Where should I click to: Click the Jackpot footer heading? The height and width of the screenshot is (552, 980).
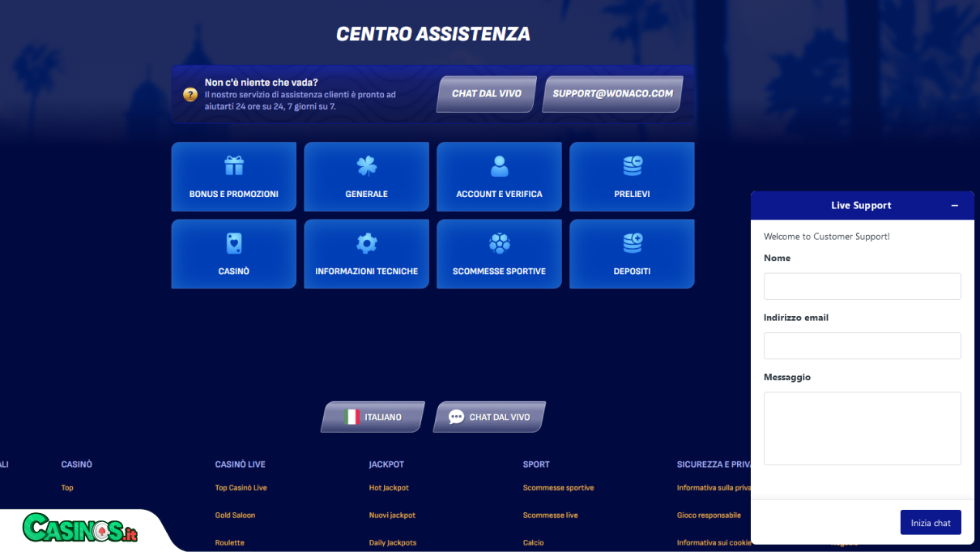386,464
